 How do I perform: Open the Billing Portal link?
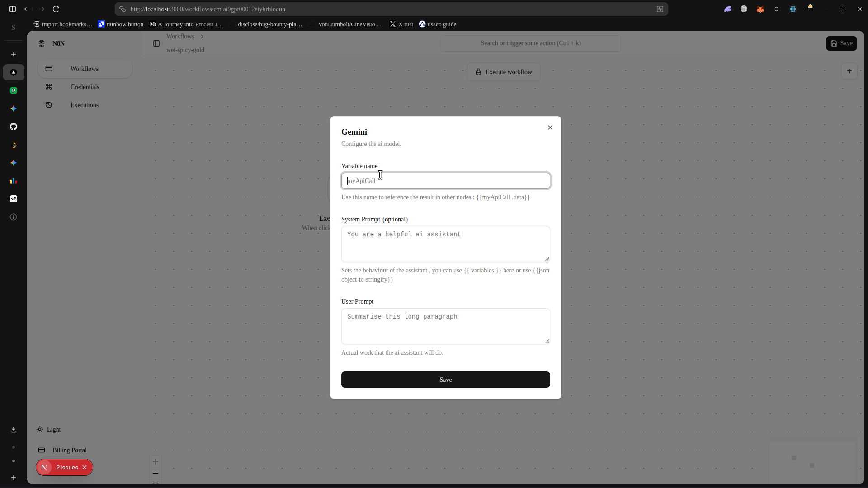coord(69,450)
